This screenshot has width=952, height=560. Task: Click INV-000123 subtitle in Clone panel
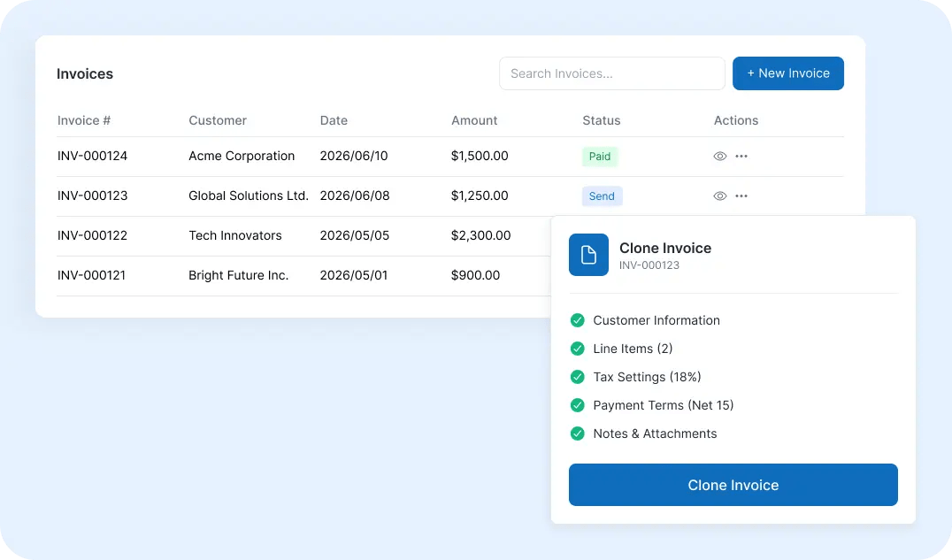(649, 265)
